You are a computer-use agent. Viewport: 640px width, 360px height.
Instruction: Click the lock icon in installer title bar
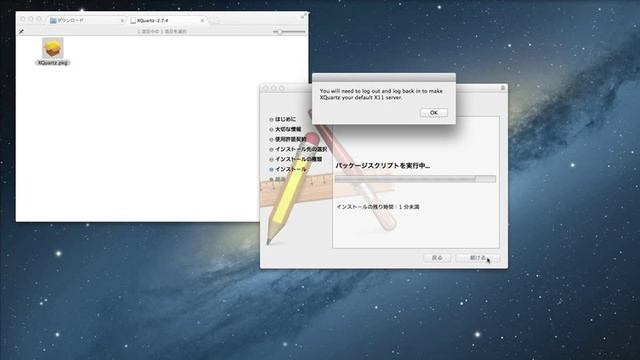[503, 88]
